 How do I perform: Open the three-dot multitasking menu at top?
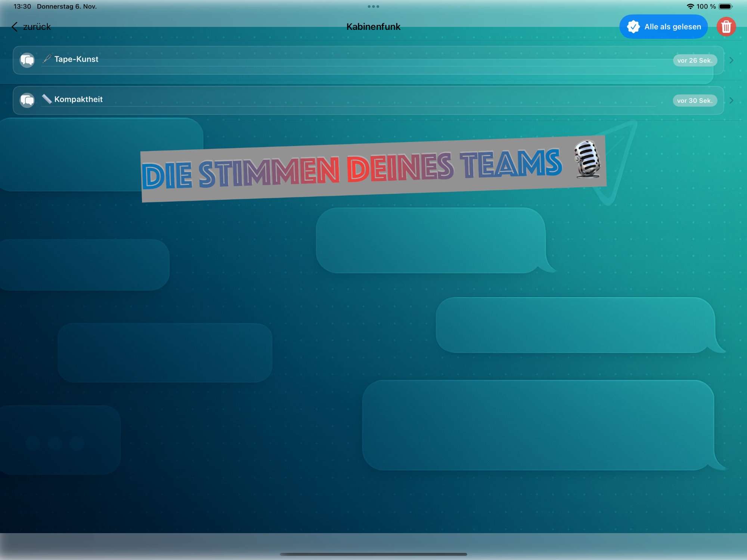point(373,6)
